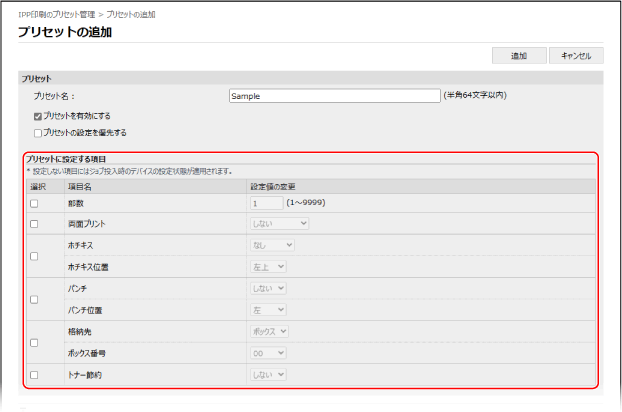Toggle プリセットを有効にする checkbox
Screen dimensions: 622x412
(38, 116)
